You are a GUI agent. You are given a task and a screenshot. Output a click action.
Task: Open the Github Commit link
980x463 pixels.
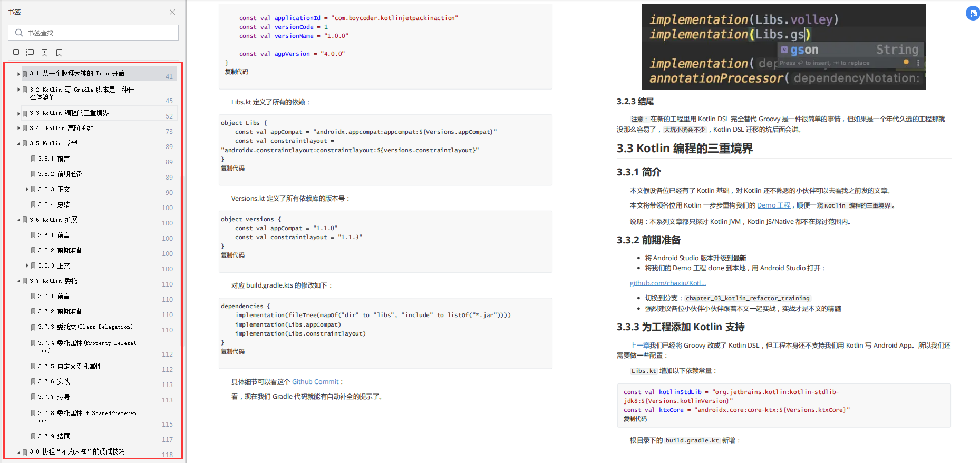(315, 382)
